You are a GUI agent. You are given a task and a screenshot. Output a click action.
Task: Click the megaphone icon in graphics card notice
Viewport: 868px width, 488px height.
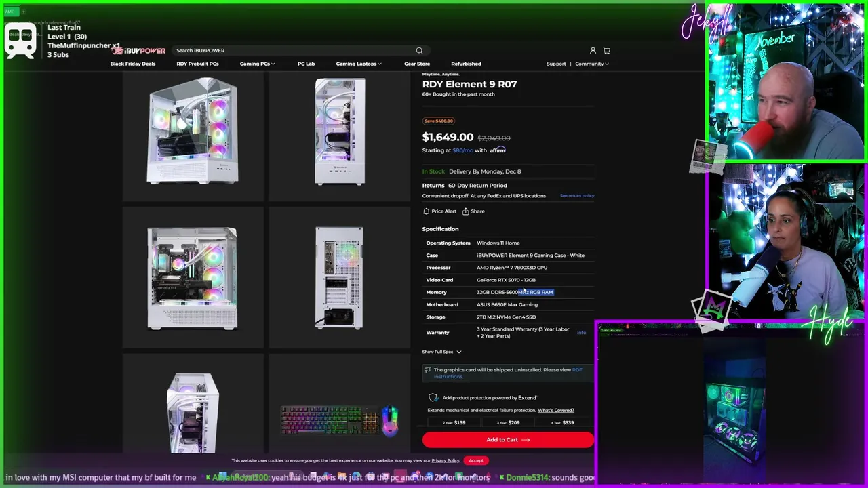point(427,370)
